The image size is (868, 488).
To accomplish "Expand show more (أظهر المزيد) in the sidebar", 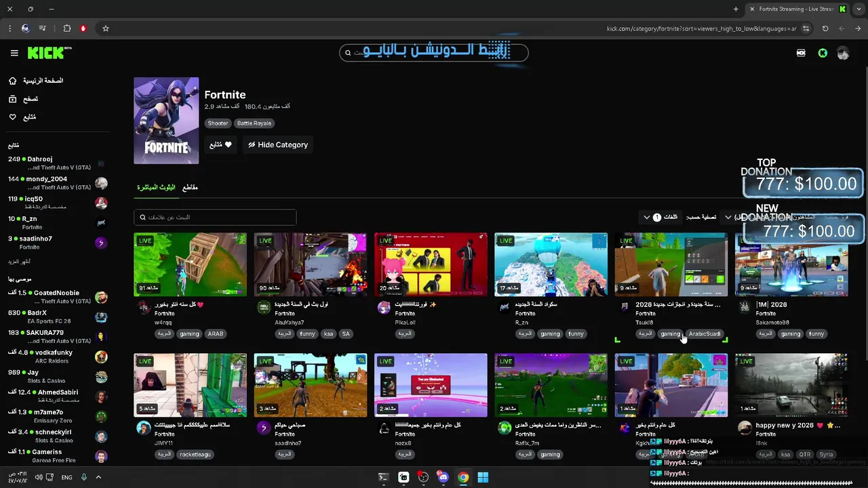I will point(19,262).
